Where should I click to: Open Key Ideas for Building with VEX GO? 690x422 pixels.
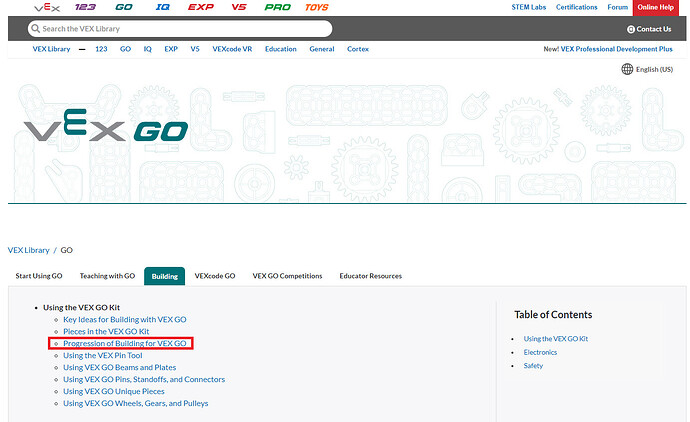[x=125, y=319]
